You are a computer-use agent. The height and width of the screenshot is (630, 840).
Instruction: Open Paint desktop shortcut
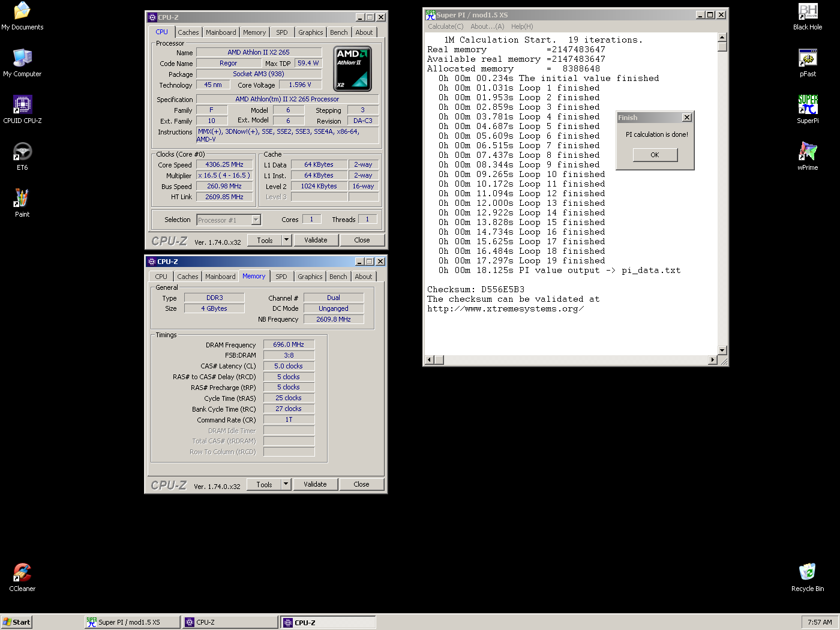(22, 203)
